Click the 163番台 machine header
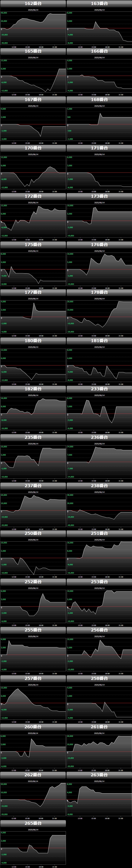 tap(99, 3)
